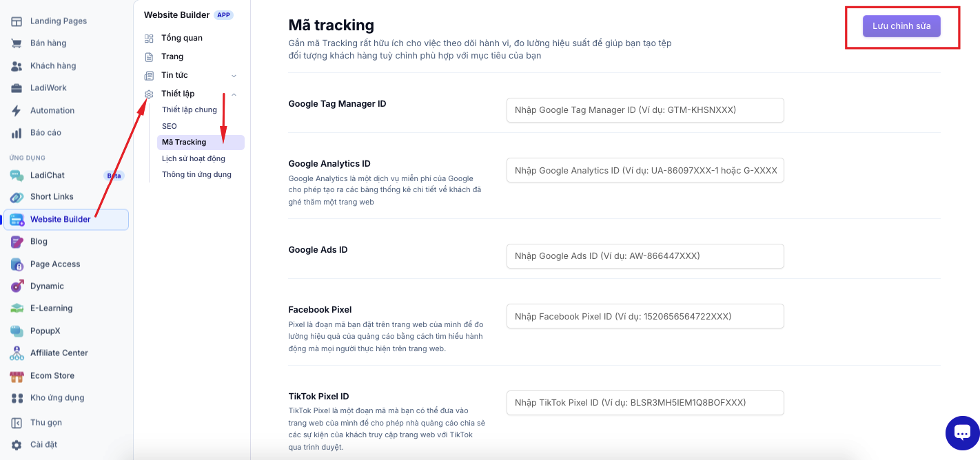Go to Tổng quan overview page

coord(182,38)
